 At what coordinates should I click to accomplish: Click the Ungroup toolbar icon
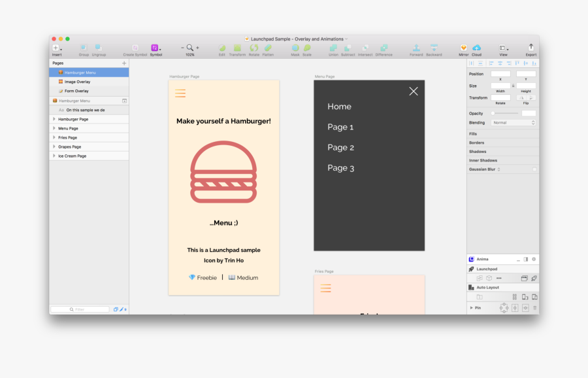[99, 48]
